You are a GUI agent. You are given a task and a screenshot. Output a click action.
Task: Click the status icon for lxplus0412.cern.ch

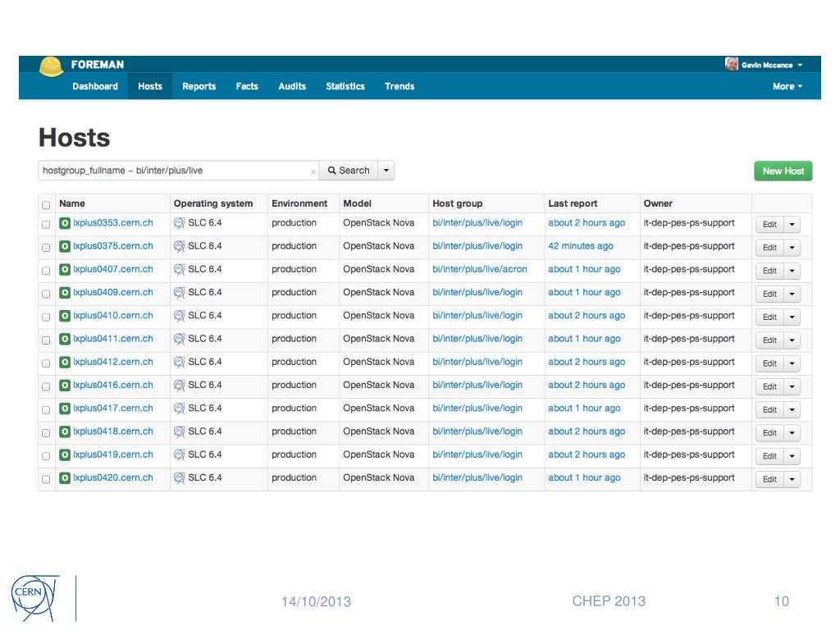tap(65, 362)
